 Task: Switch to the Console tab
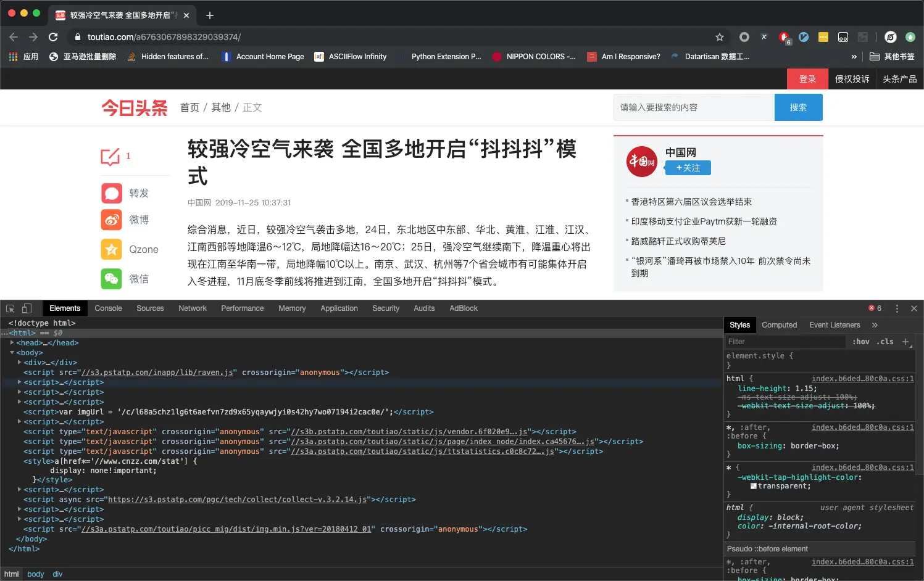(109, 308)
